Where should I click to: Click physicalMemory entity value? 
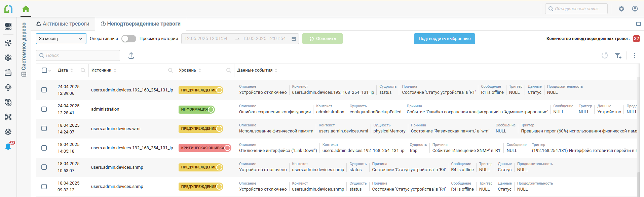[389, 131]
